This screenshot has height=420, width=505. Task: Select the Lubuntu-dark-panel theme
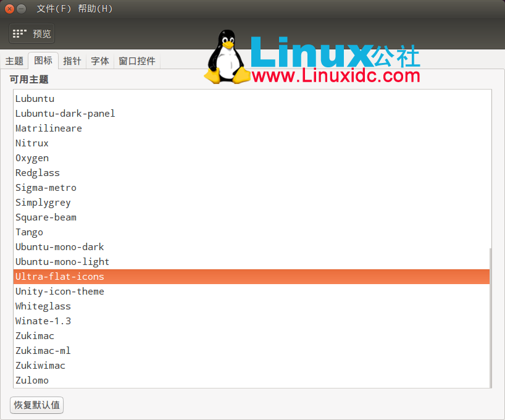(65, 114)
